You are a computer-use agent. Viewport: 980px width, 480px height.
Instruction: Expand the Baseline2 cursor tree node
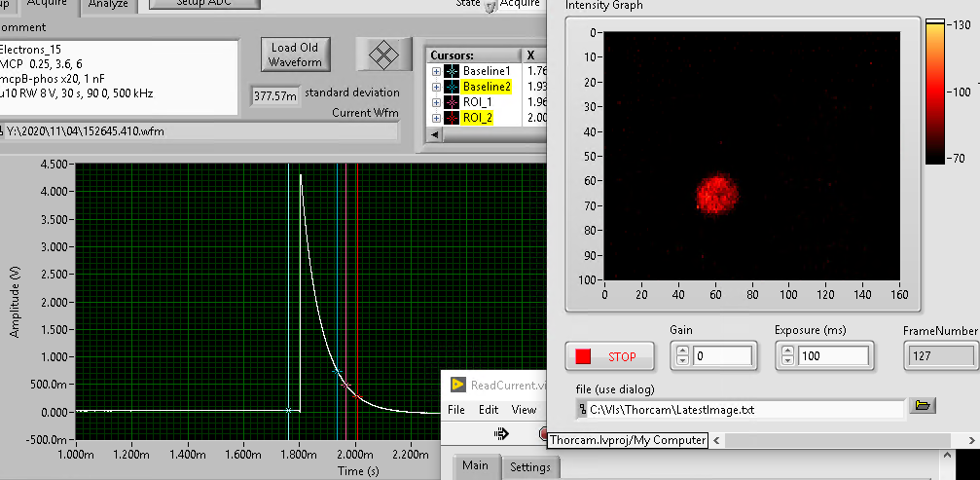pyautogui.click(x=436, y=88)
